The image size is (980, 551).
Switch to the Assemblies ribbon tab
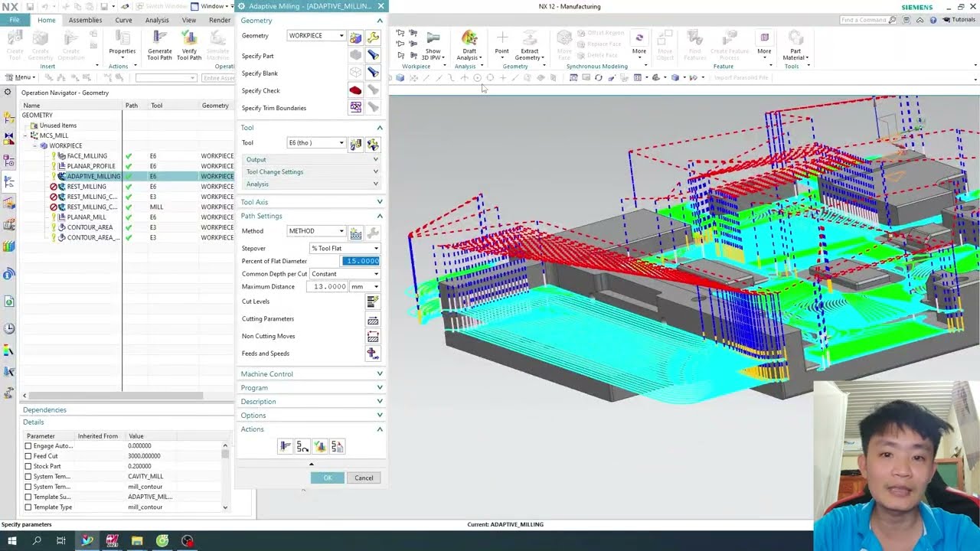[x=85, y=20]
